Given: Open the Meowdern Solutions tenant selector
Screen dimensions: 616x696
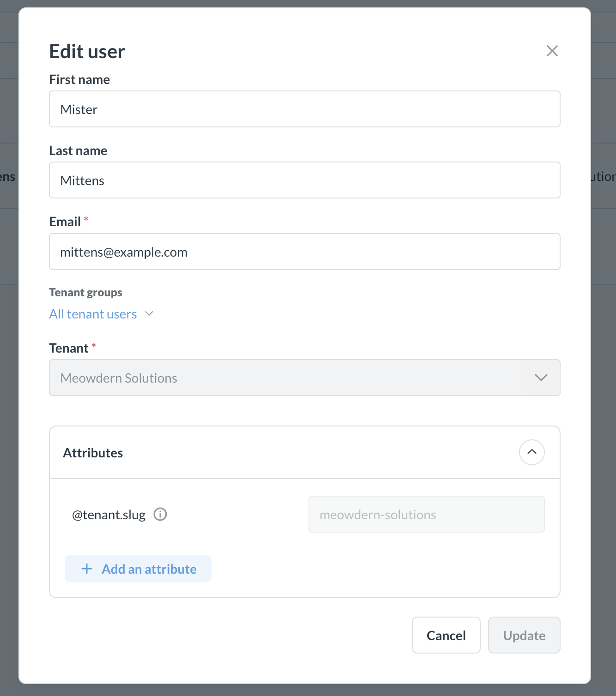Looking at the screenshot, I should click(286, 378).
